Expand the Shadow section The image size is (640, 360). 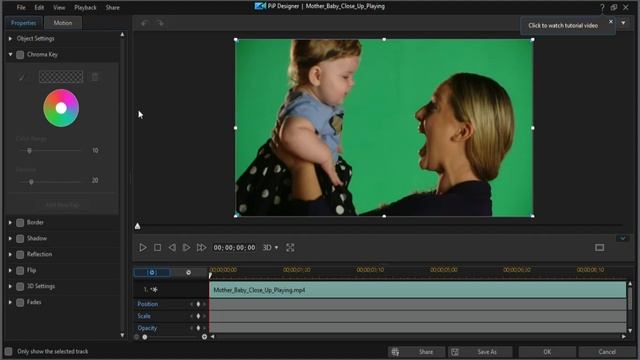[x=10, y=238]
